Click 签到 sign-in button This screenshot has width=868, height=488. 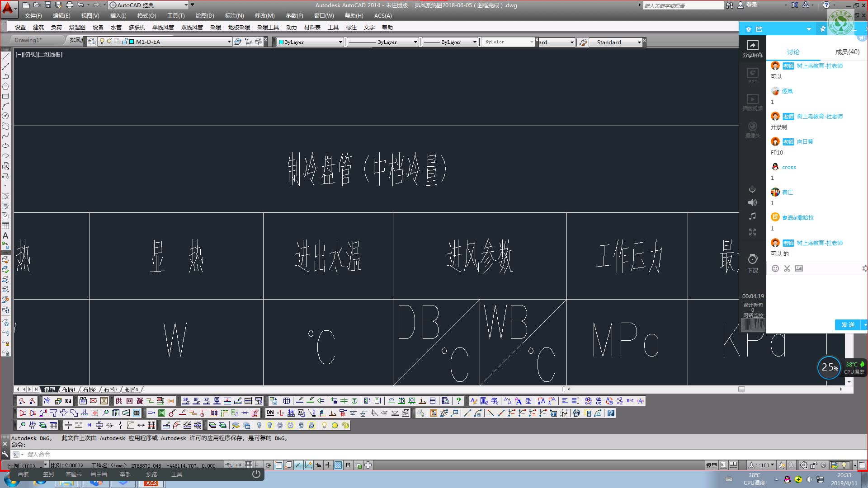[x=48, y=474]
